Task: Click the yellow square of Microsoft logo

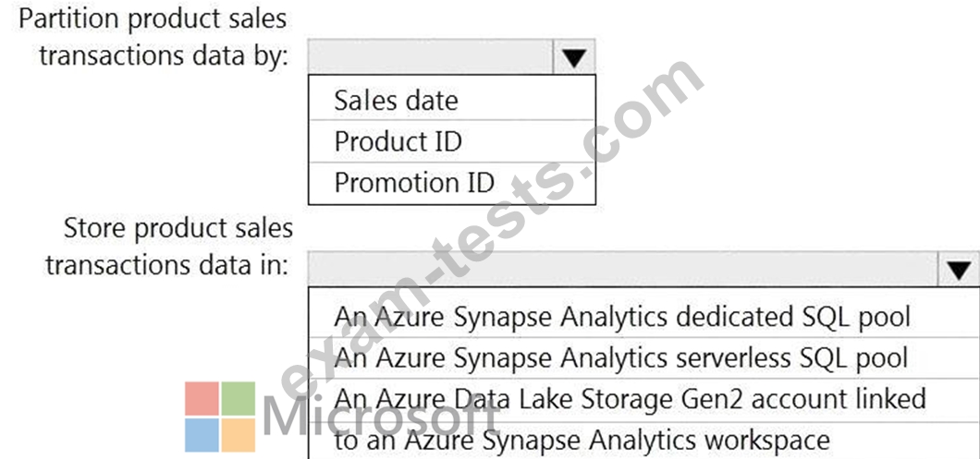Action: [x=239, y=435]
